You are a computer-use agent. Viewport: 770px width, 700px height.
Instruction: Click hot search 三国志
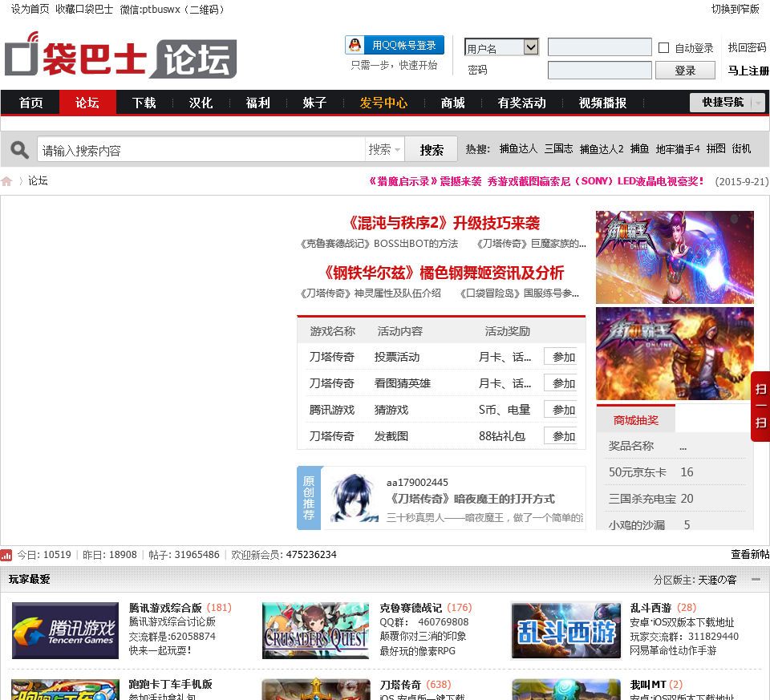click(558, 148)
